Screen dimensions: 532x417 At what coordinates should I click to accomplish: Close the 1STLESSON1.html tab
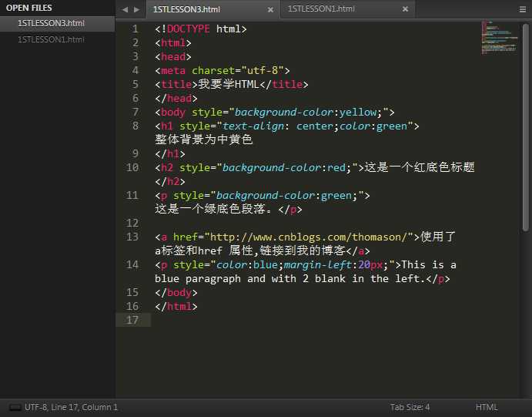tap(405, 9)
